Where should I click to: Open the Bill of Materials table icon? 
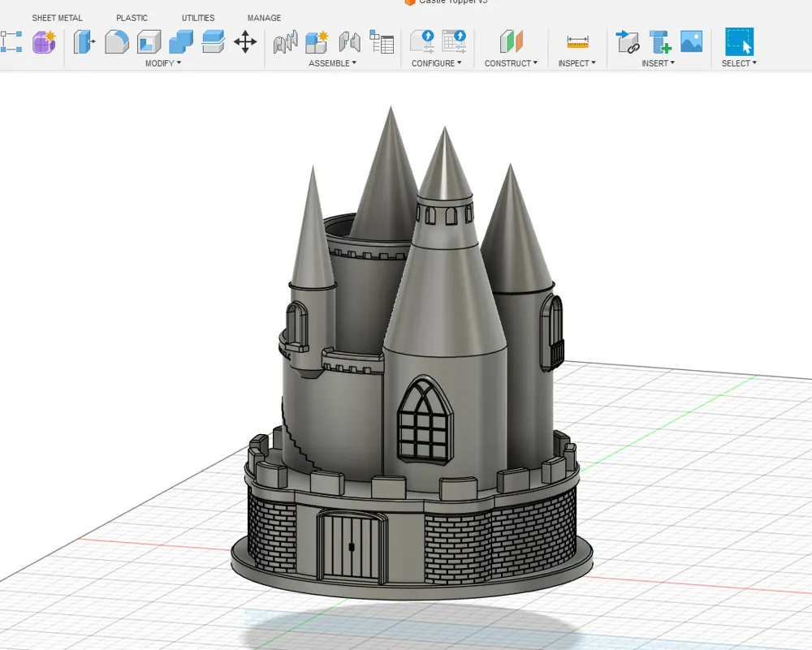(x=382, y=42)
